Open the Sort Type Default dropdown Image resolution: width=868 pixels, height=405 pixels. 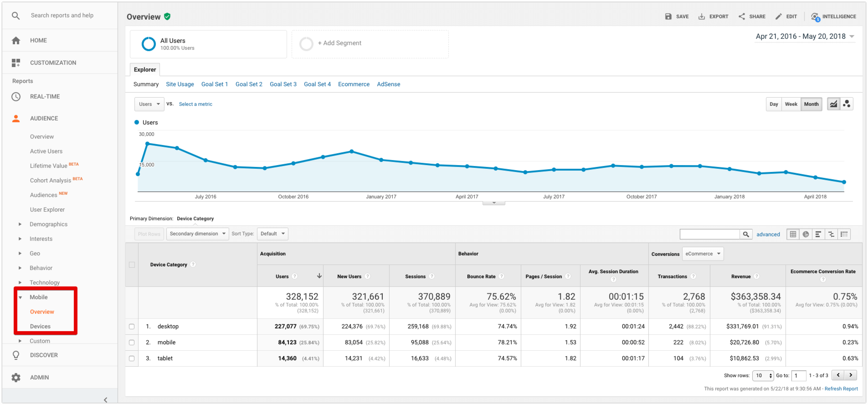272,234
